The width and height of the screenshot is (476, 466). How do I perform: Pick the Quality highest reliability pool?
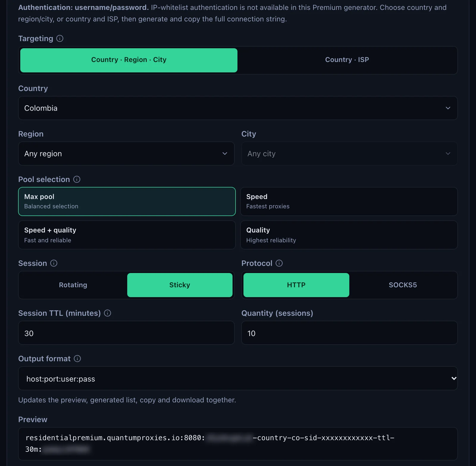pos(349,235)
